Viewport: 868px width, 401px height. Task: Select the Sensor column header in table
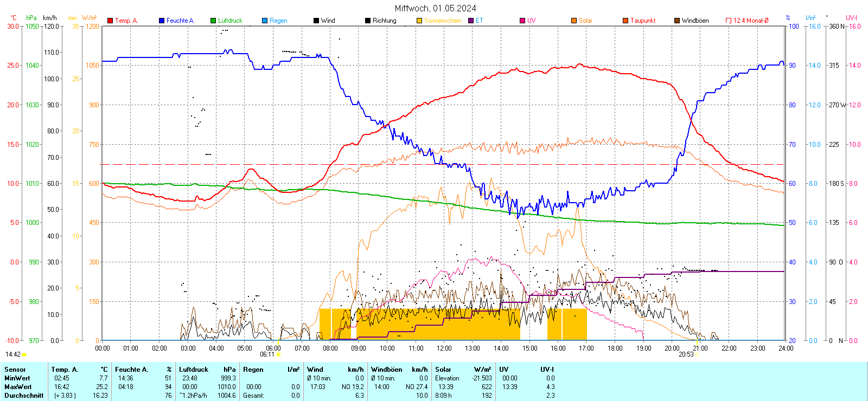tap(15, 370)
